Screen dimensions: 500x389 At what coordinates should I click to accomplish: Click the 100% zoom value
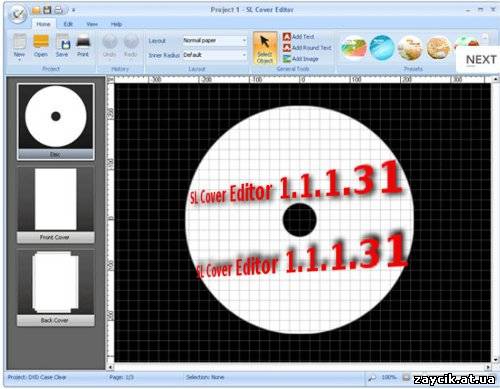[x=389, y=377]
